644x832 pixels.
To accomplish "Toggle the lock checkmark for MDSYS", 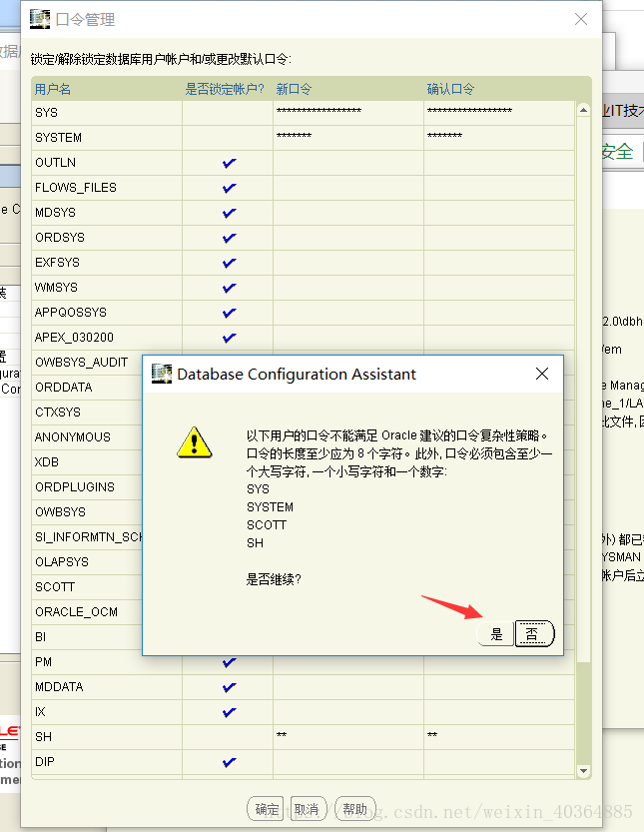I will pos(229,213).
